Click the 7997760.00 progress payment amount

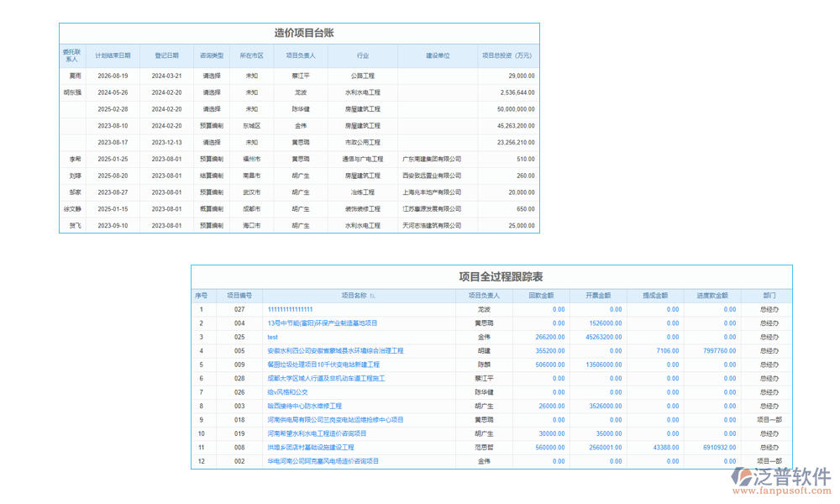[x=720, y=351]
